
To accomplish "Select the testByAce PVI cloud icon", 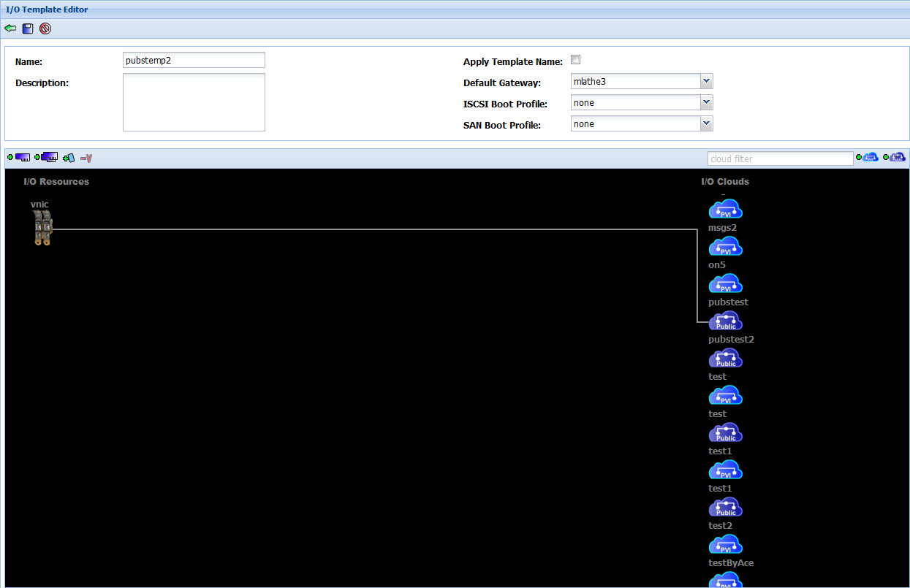I will 725,545.
